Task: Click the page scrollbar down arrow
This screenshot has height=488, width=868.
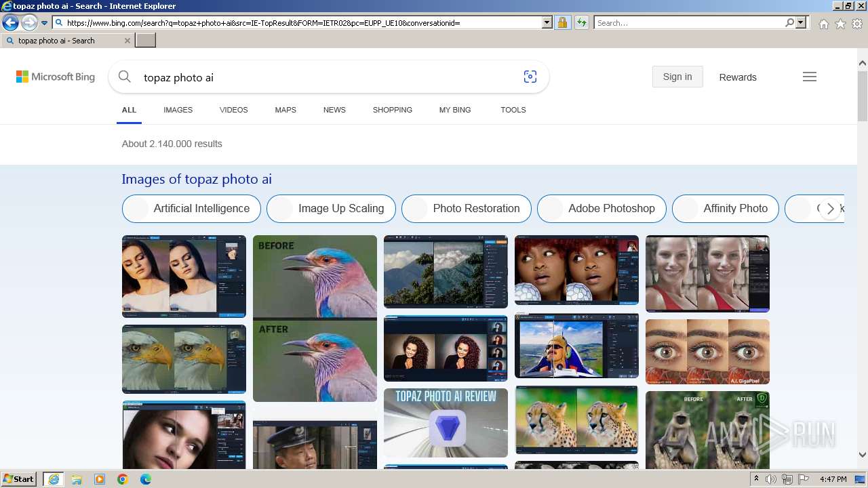Action: coord(863,455)
